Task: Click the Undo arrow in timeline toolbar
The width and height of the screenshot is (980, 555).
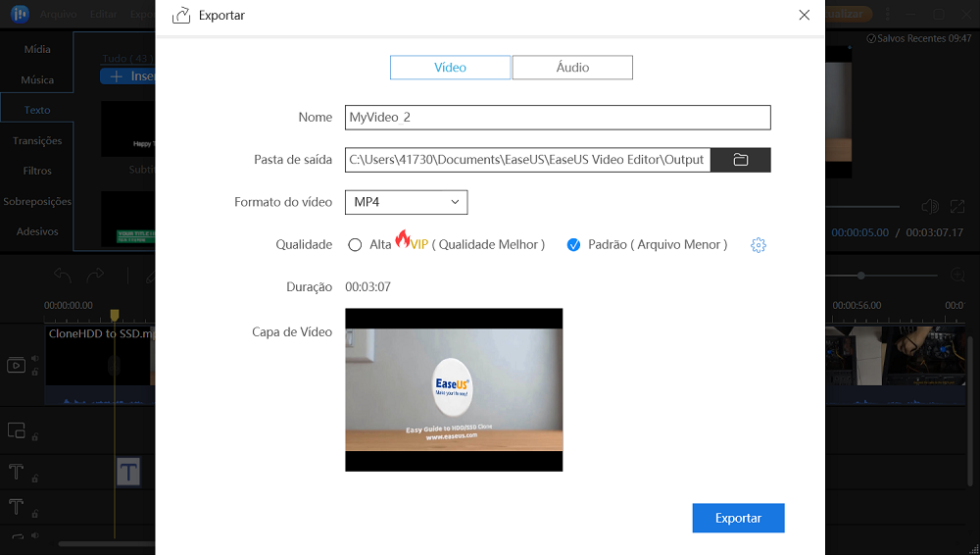Action: coord(63,274)
